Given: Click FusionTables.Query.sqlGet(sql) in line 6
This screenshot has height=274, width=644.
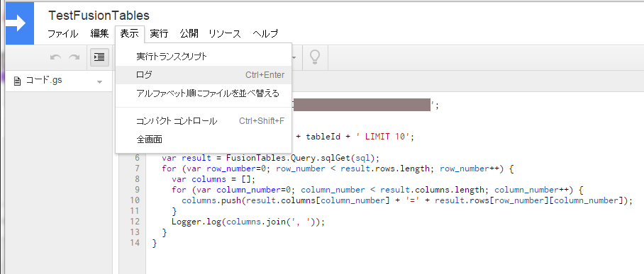Looking at the screenshot, I should point(301,158).
